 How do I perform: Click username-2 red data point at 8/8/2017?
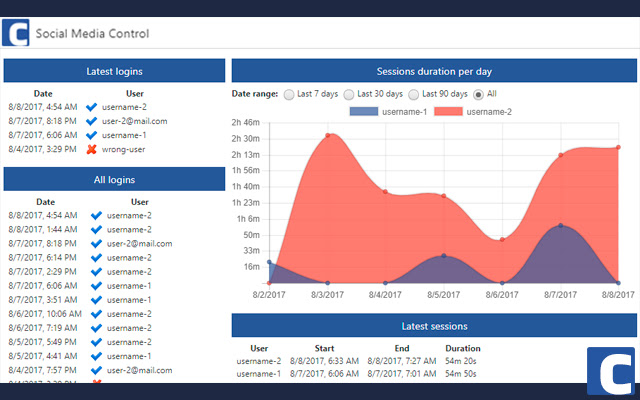coord(618,147)
